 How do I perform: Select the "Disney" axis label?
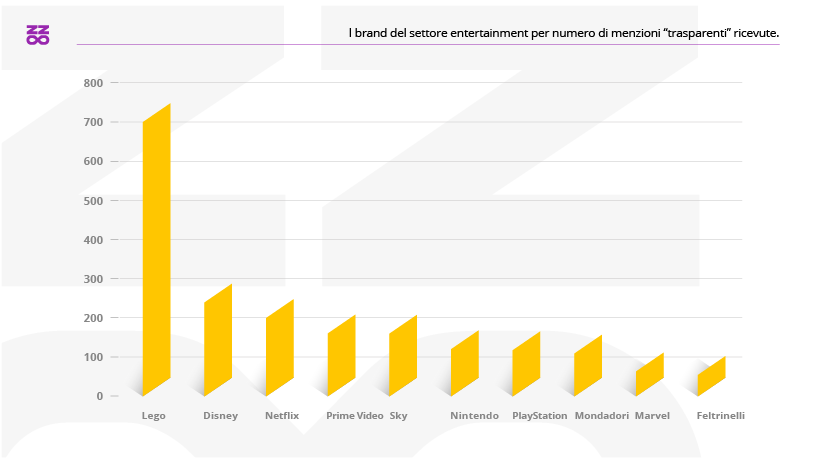click(220, 416)
